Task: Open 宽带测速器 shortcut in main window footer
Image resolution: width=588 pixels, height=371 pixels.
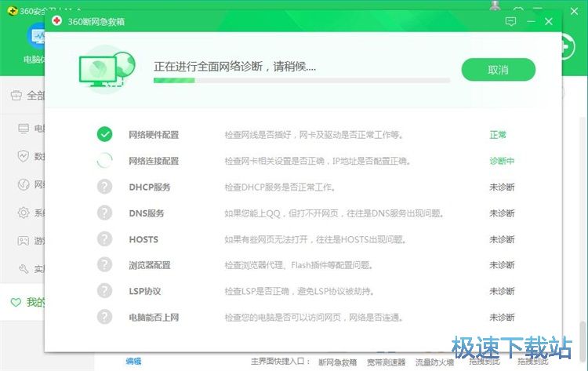Action: (x=387, y=362)
